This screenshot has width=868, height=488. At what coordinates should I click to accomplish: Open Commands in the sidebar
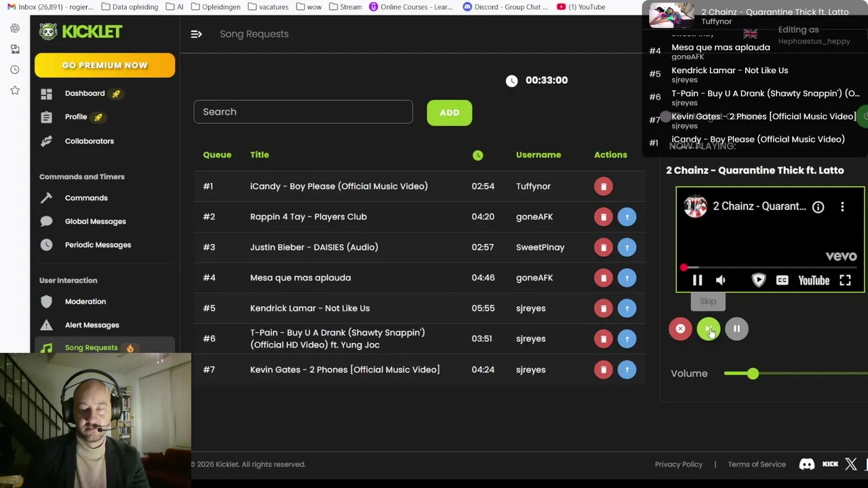[86, 198]
